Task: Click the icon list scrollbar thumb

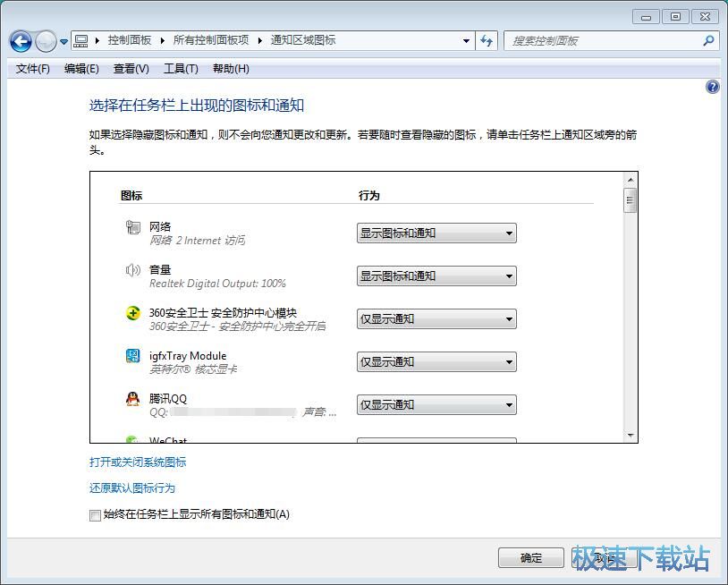Action: point(630,200)
